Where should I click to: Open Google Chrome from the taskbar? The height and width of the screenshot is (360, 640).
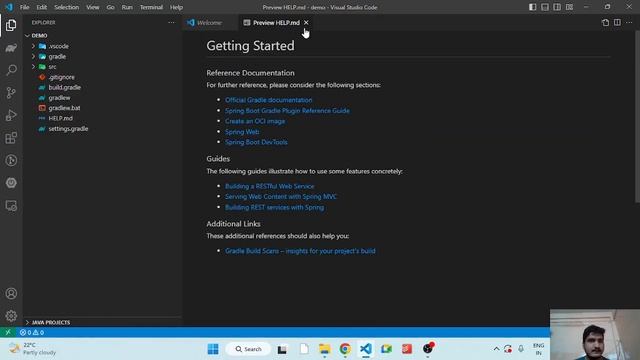tap(345, 349)
